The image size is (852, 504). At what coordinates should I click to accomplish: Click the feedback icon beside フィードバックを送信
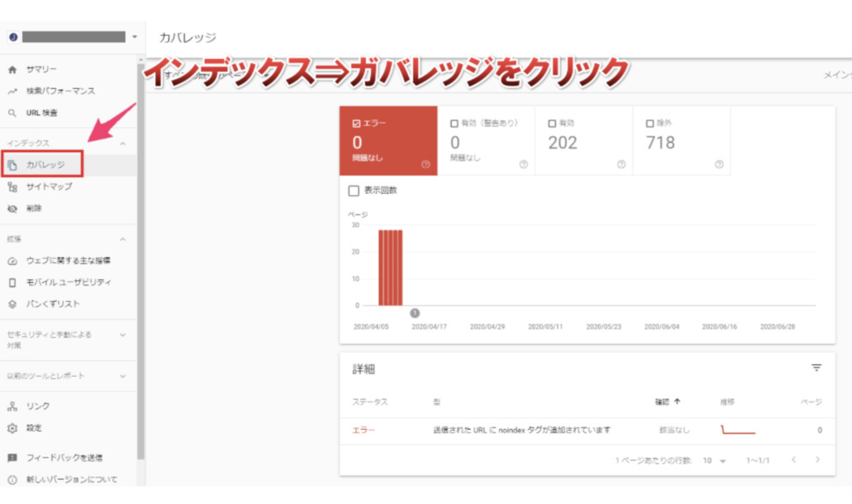pos(12,457)
